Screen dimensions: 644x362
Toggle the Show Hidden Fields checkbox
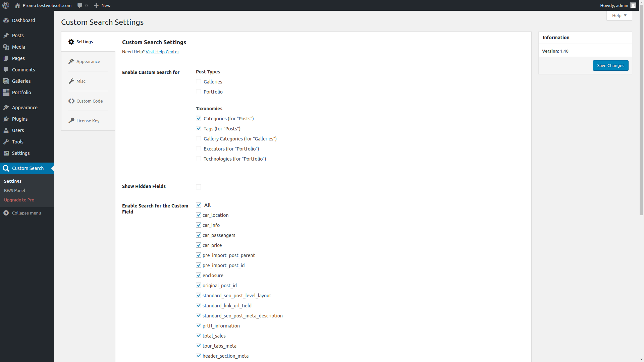[x=199, y=187]
